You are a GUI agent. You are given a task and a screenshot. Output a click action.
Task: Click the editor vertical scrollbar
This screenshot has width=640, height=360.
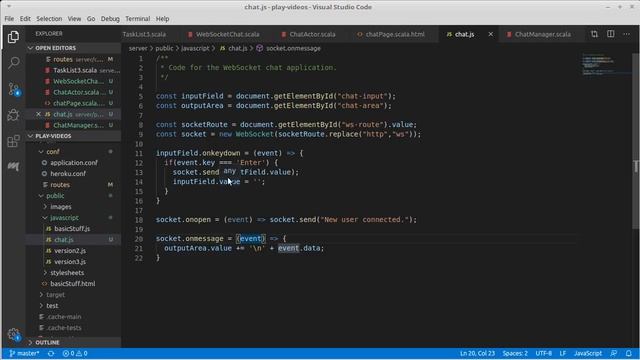tap(636, 141)
